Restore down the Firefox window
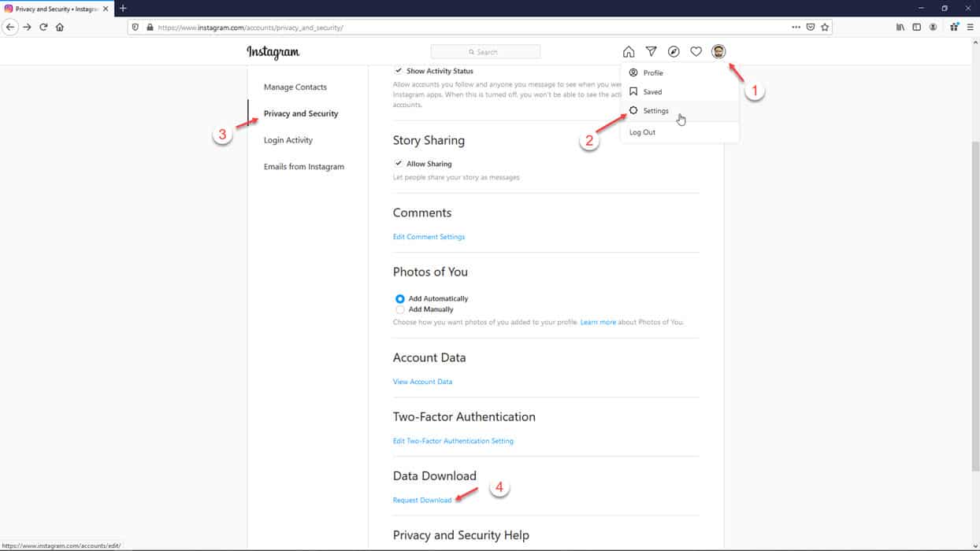The height and width of the screenshot is (551, 980). [945, 8]
